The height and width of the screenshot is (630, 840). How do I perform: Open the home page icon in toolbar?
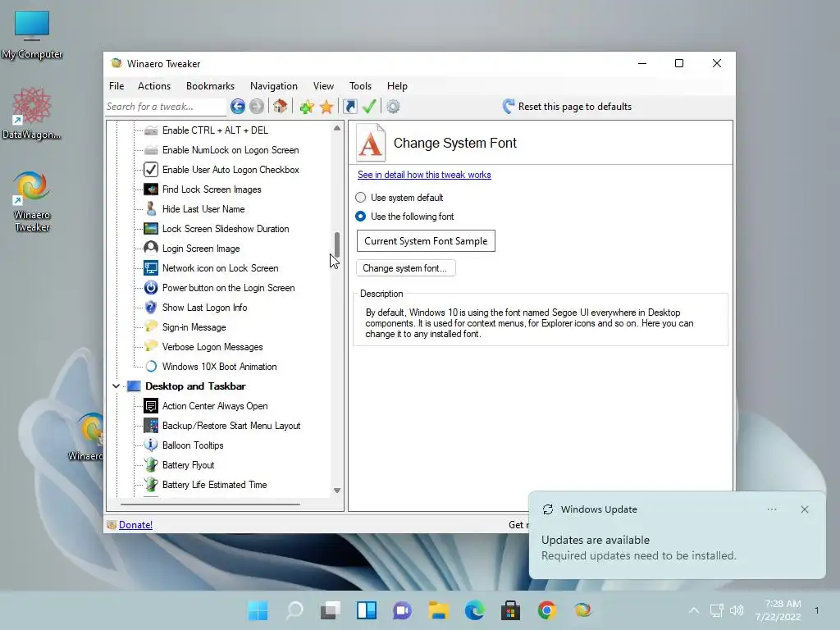pyautogui.click(x=281, y=106)
